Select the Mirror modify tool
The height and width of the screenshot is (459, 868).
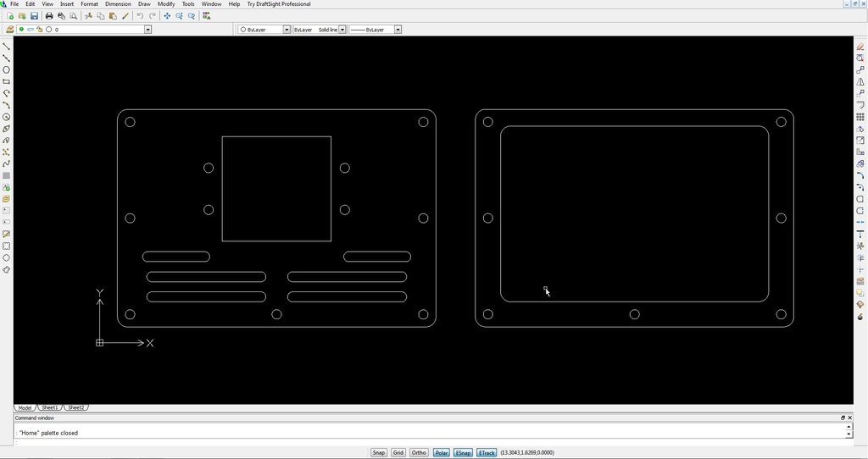click(860, 81)
